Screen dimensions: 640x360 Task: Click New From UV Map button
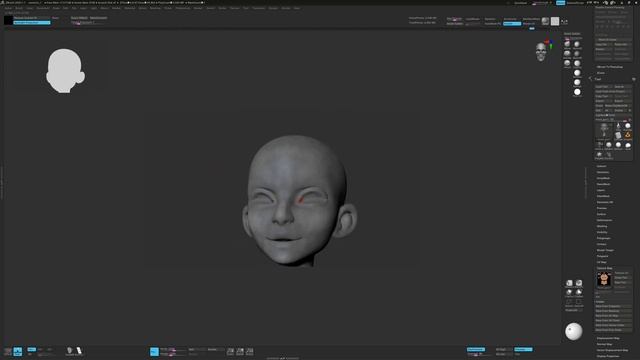pos(613,316)
